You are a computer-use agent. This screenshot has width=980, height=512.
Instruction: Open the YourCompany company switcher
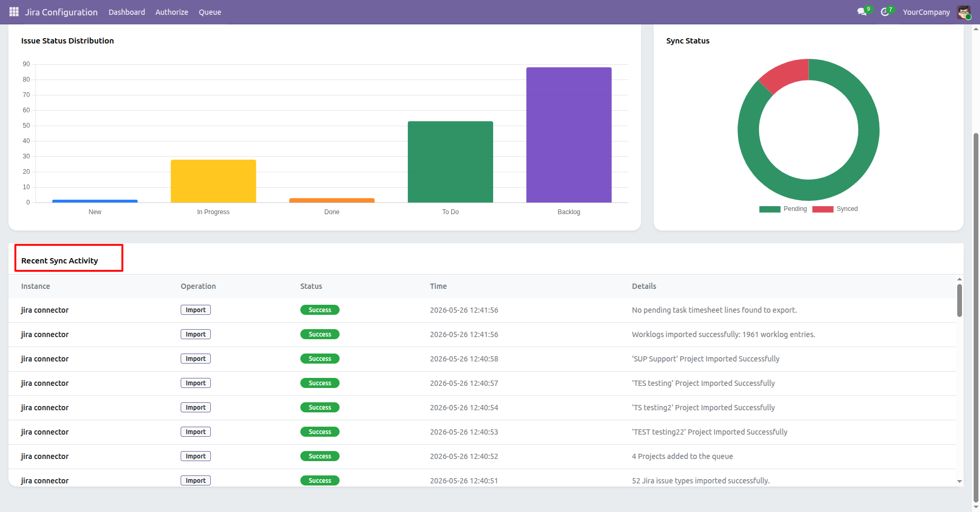click(x=926, y=12)
